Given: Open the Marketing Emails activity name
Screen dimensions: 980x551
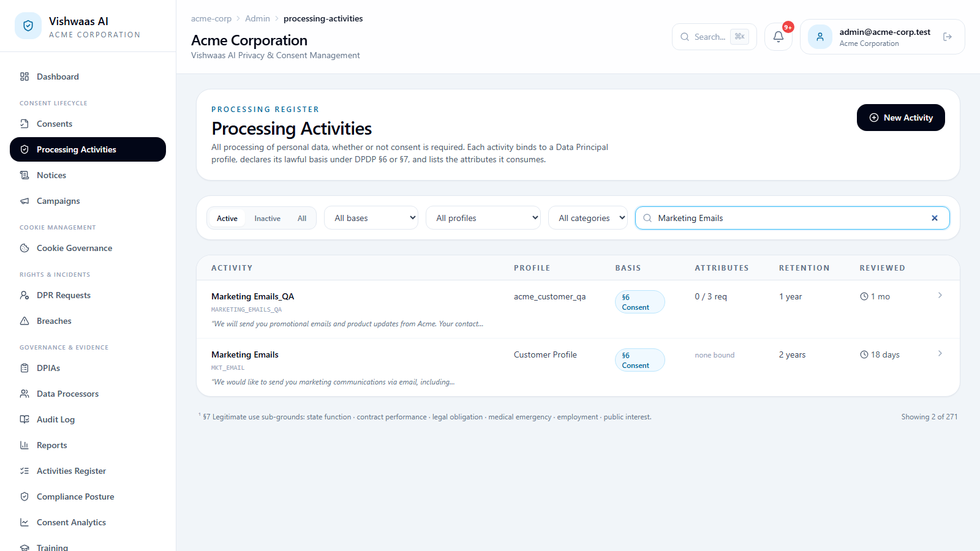Looking at the screenshot, I should pos(245,354).
